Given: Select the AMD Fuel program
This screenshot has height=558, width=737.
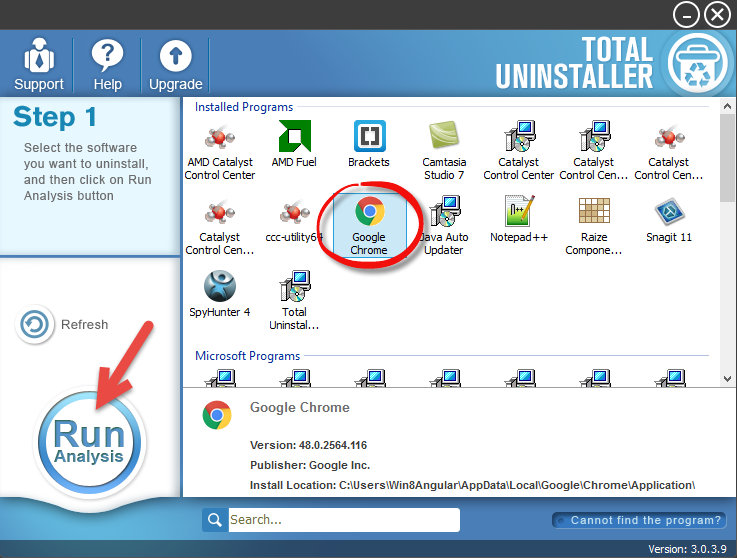Looking at the screenshot, I should pyautogui.click(x=294, y=144).
